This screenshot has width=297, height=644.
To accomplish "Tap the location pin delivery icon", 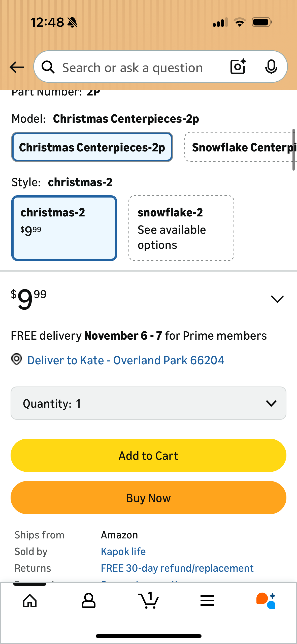I will click(x=16, y=360).
